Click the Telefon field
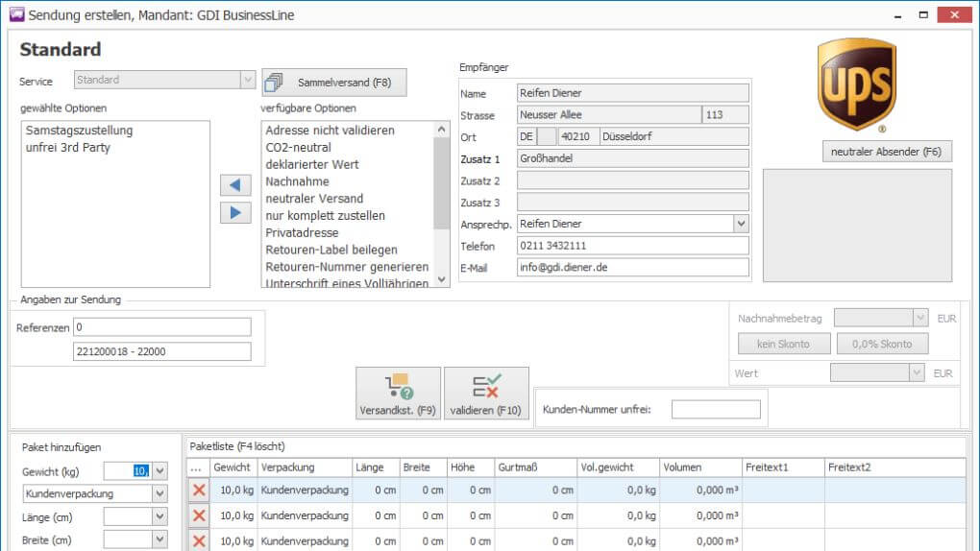Image resolution: width=980 pixels, height=551 pixels. [x=632, y=246]
